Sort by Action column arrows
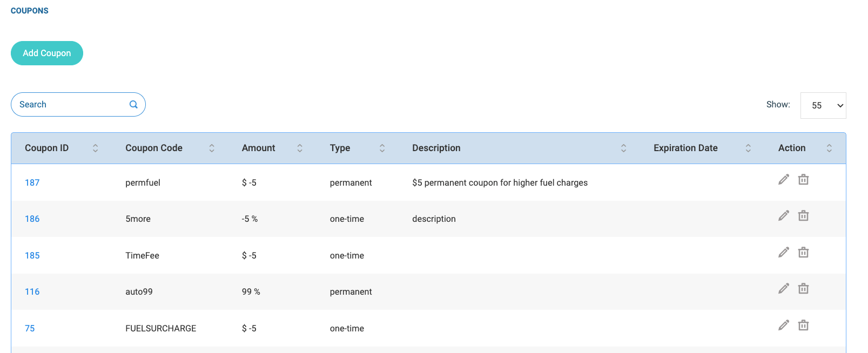Screen dimensions: 868x353 (829, 148)
